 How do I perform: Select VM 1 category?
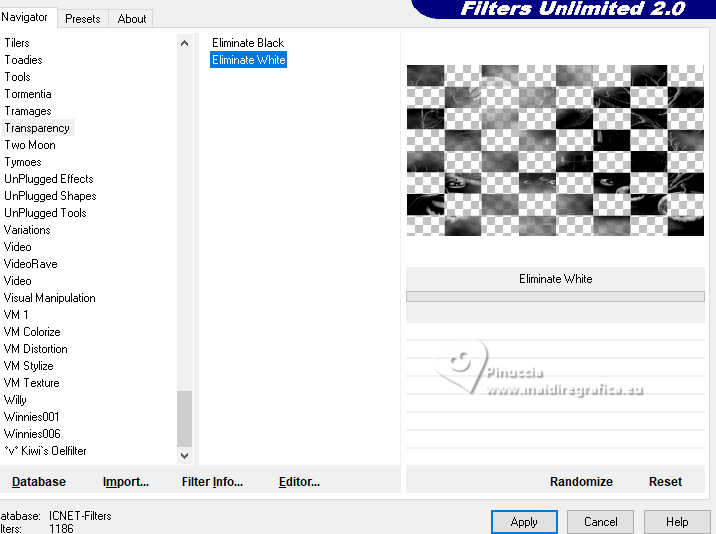16,315
